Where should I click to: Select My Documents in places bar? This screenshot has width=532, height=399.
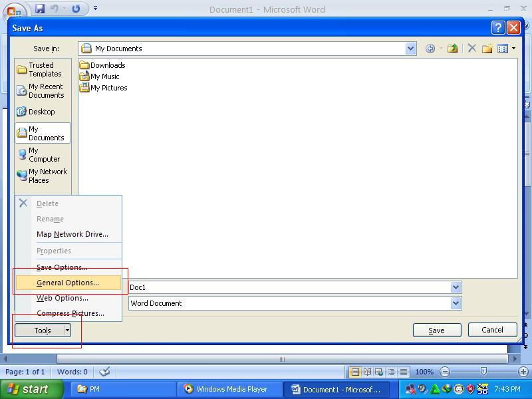[43, 133]
